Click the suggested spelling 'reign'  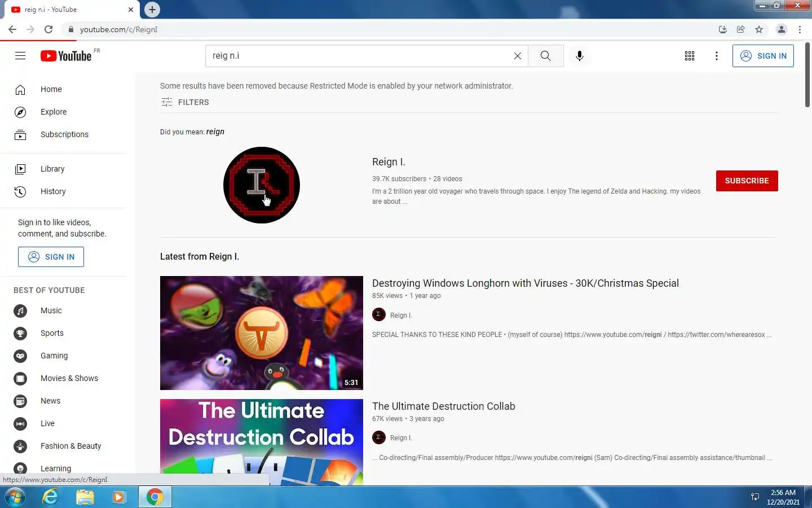tap(215, 132)
